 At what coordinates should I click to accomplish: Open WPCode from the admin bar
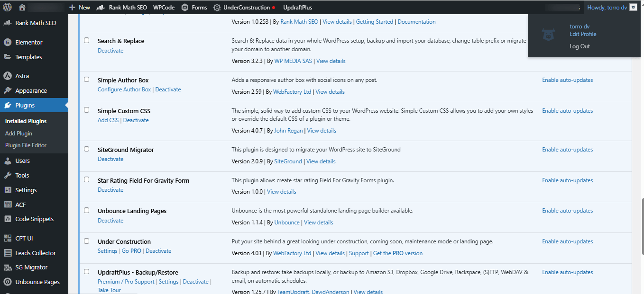164,7
